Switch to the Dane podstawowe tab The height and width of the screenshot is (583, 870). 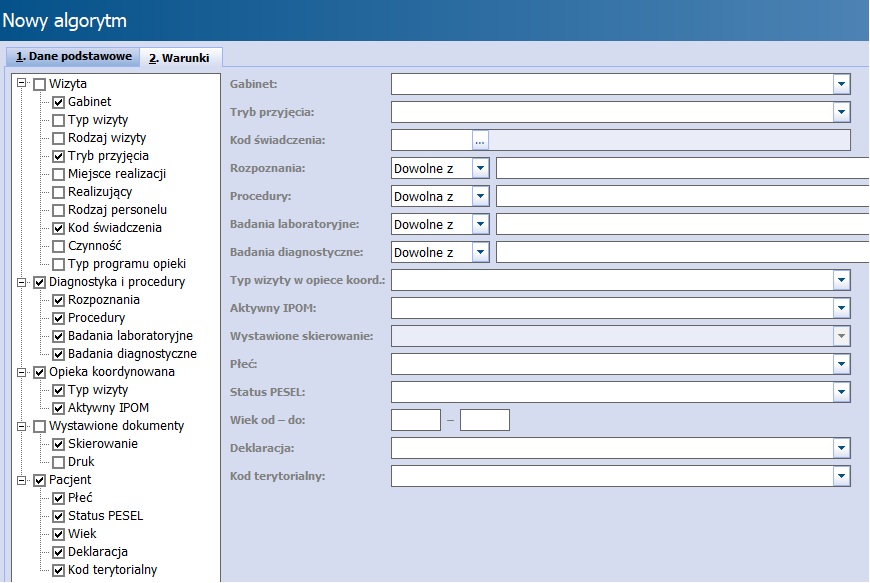coord(73,57)
